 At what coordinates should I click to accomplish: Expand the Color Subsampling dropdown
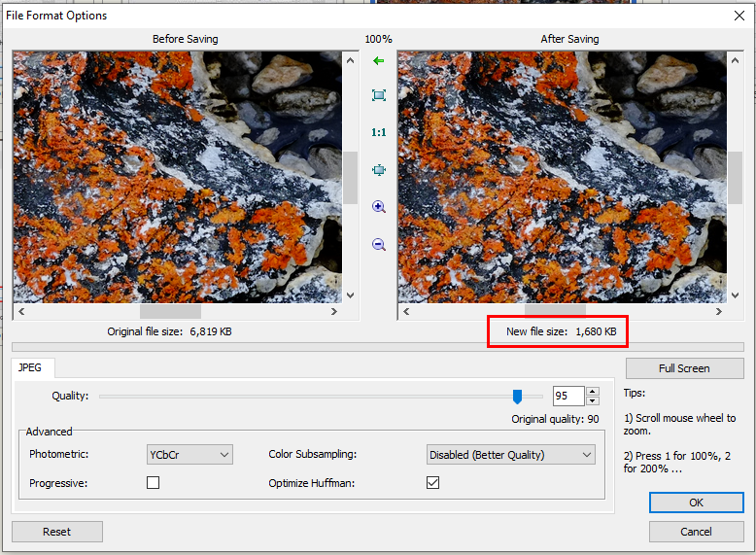(511, 454)
